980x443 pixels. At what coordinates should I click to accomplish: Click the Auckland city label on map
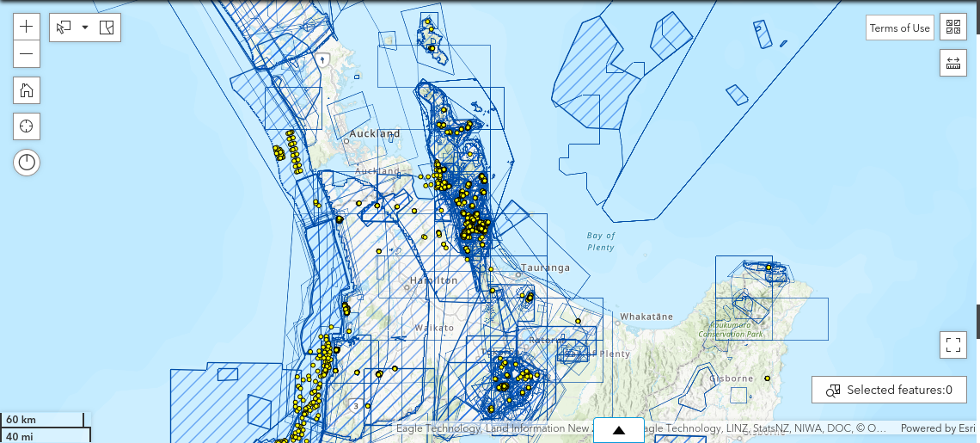[375, 134]
